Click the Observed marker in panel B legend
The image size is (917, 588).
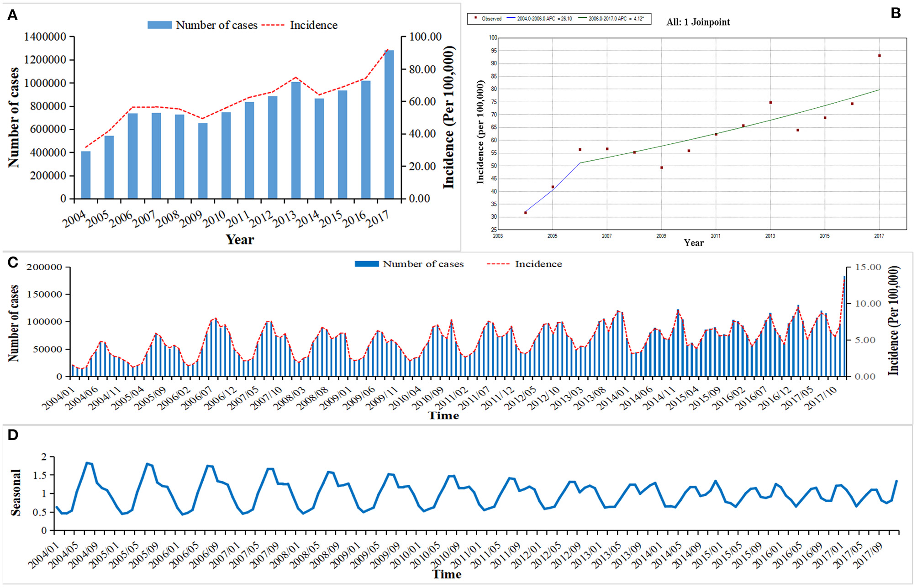pyautogui.click(x=476, y=18)
